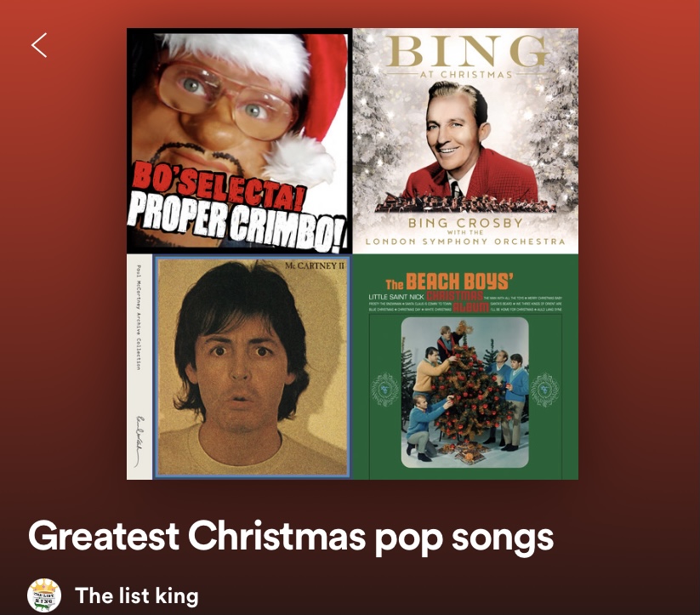Click the Little Saint Nick text

coord(396,297)
